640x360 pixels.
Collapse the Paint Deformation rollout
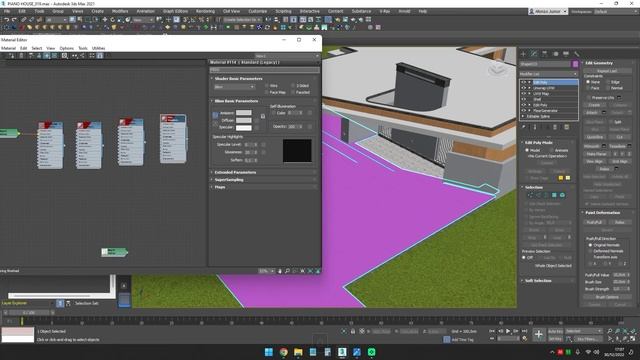pyautogui.click(x=602, y=213)
